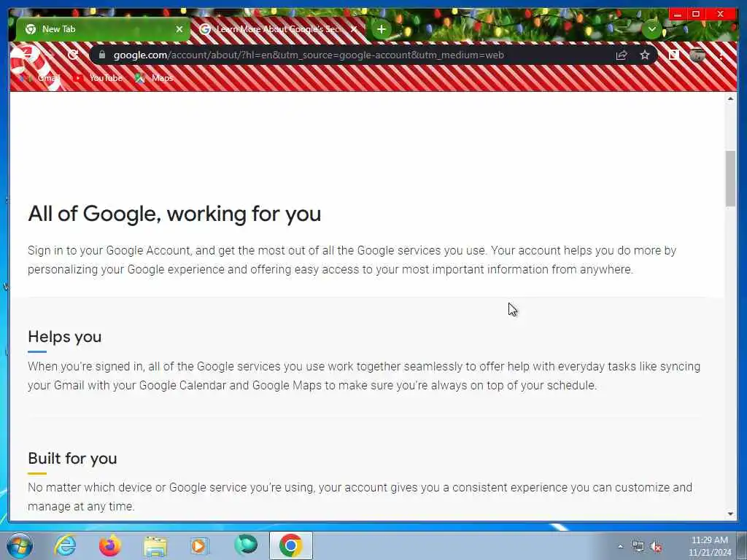Minimize the Chrome window
Screen dimensions: 747x560
coord(678,15)
